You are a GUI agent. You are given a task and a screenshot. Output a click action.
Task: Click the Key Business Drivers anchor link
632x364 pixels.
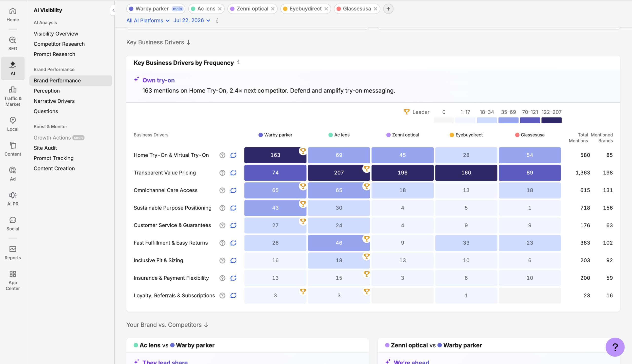click(158, 42)
